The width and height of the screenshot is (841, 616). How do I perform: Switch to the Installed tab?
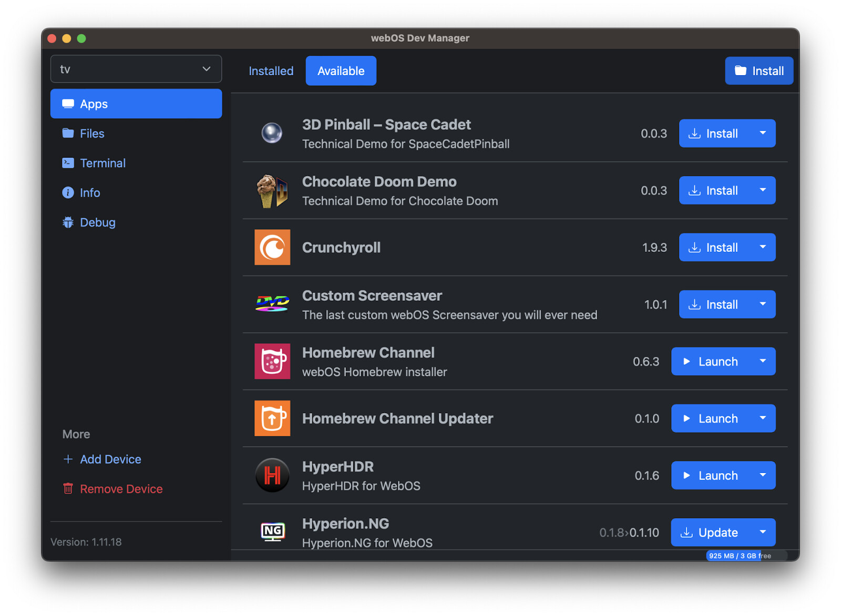coord(271,71)
